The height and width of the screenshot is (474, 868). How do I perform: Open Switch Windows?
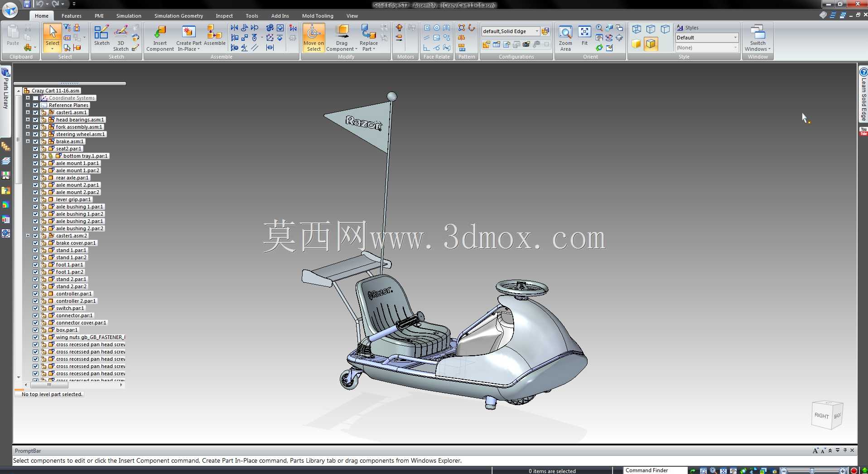(757, 38)
